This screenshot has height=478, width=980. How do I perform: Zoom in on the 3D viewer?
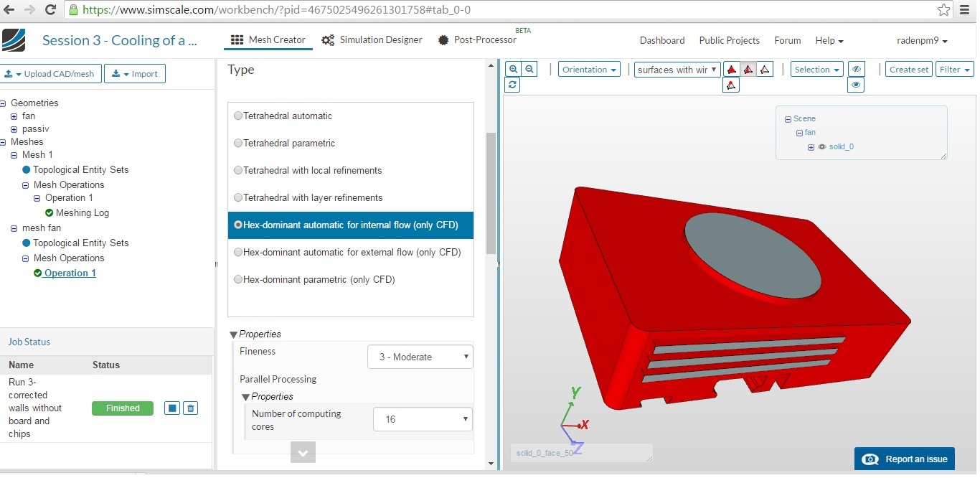click(x=513, y=69)
